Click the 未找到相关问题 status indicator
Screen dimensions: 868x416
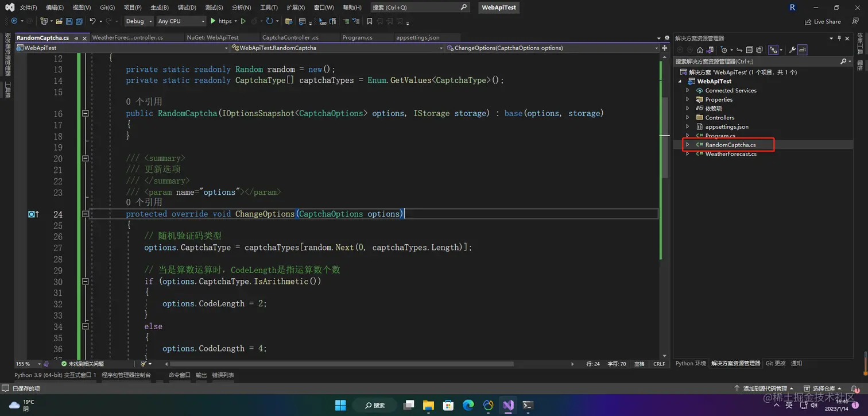pyautogui.click(x=83, y=364)
